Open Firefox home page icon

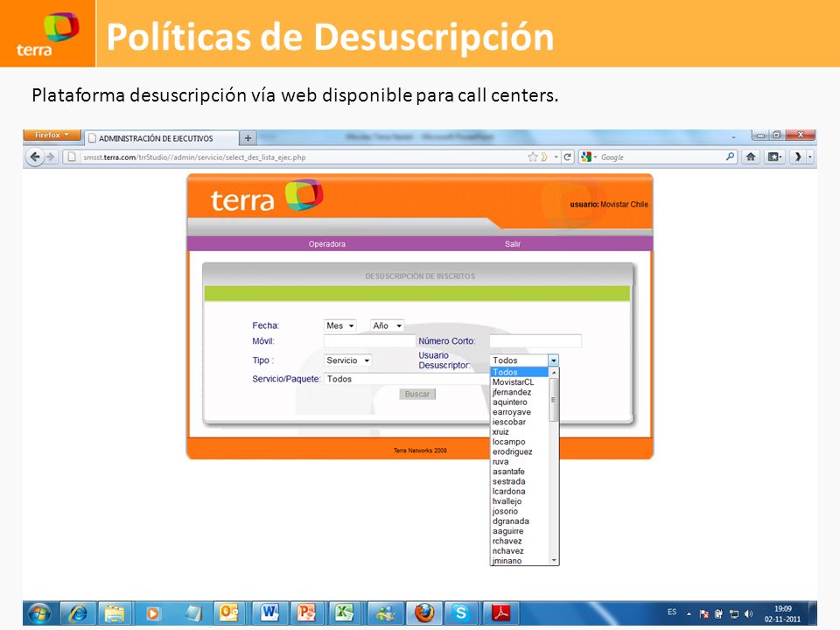[751, 157]
